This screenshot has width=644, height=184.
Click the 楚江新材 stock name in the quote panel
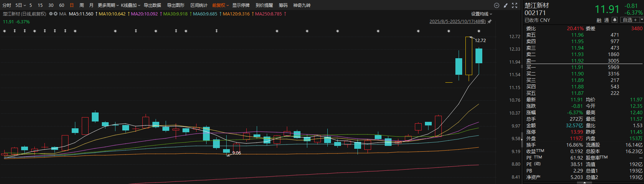[x=537, y=5]
